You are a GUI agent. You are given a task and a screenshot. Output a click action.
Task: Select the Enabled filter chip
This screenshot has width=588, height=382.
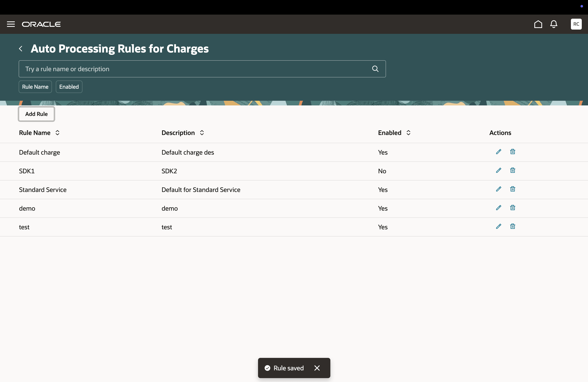[x=69, y=87]
